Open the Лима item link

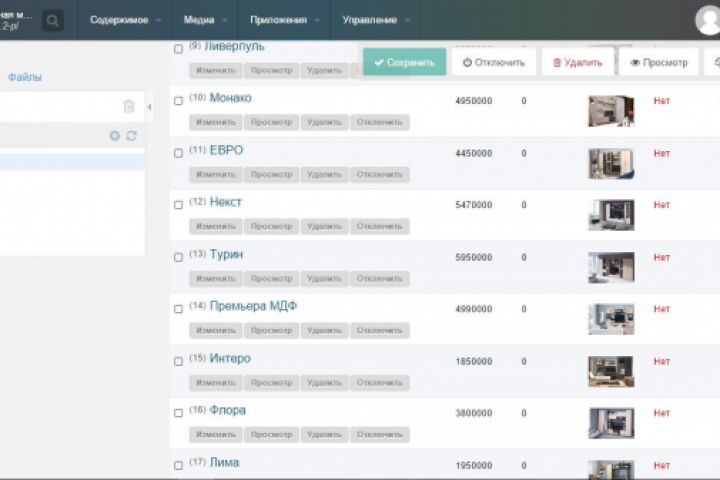pyautogui.click(x=224, y=463)
